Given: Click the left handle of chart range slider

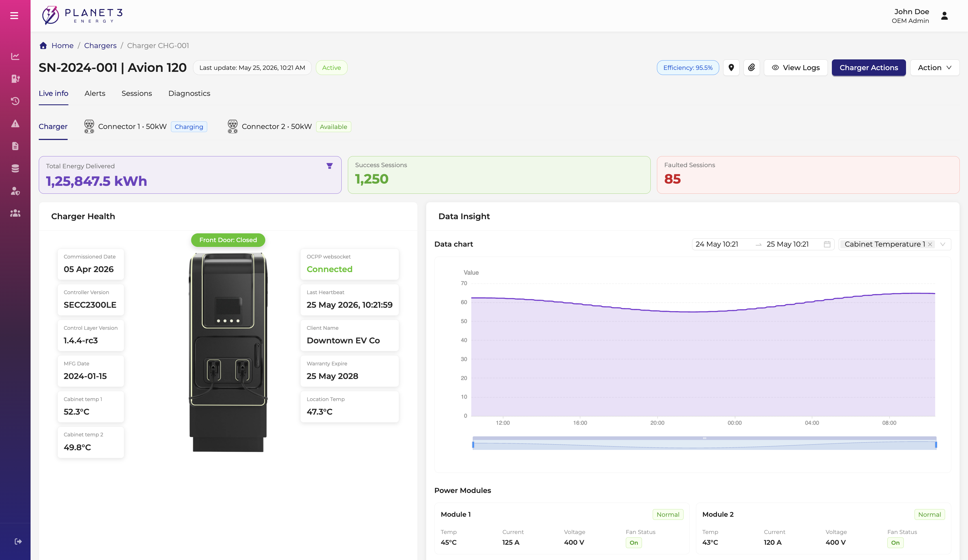Looking at the screenshot, I should [473, 445].
